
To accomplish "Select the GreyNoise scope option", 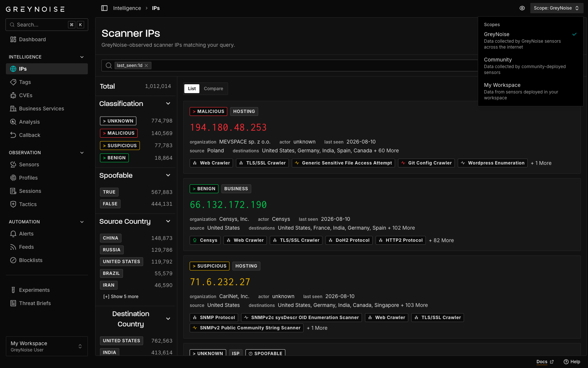I will coord(530,40).
